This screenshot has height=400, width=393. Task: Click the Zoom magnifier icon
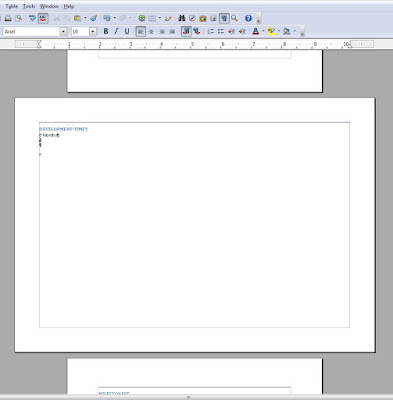[234, 18]
